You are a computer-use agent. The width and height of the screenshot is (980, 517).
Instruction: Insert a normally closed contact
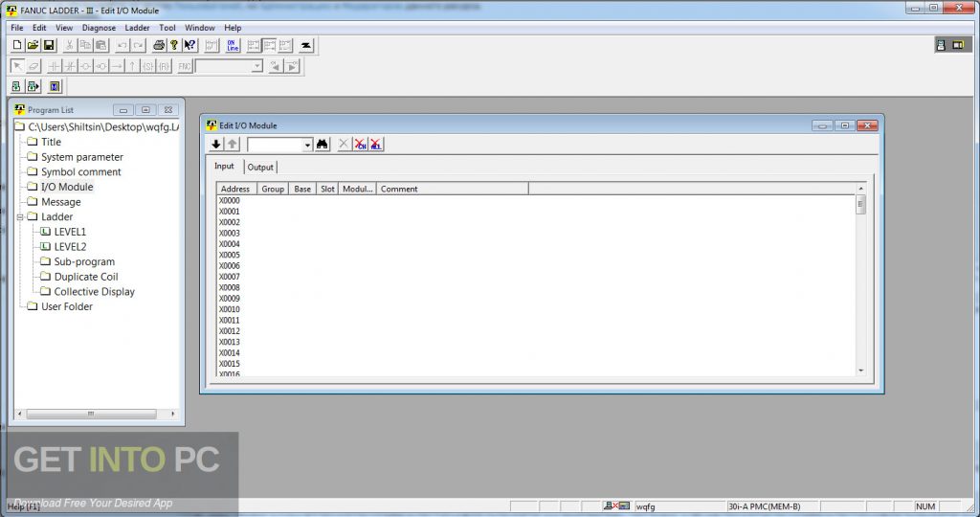coord(70,66)
